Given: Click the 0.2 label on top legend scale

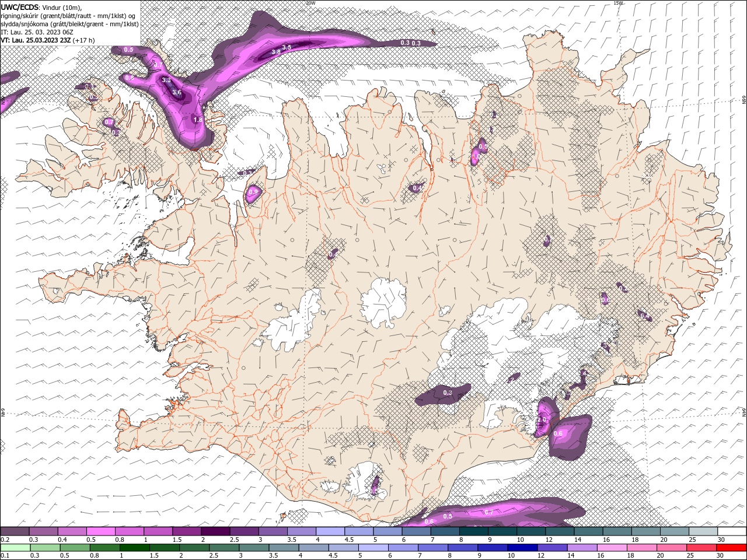Looking at the screenshot, I should point(5,540).
